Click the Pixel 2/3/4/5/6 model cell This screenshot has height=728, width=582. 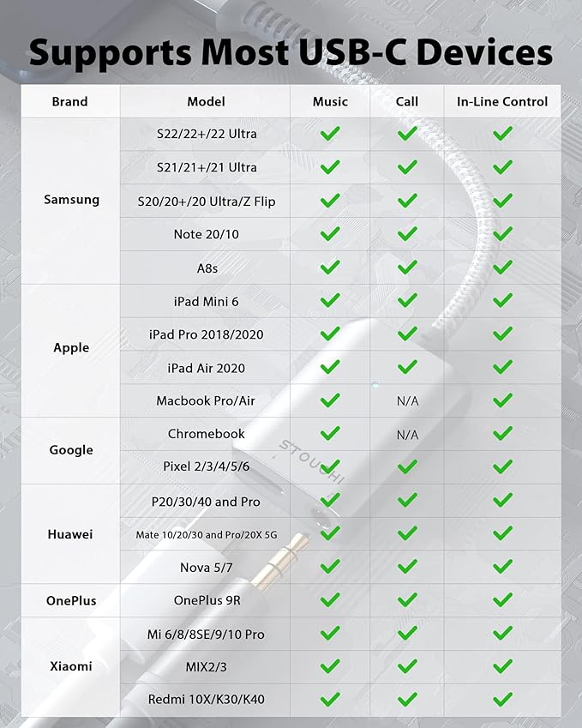pyautogui.click(x=206, y=466)
